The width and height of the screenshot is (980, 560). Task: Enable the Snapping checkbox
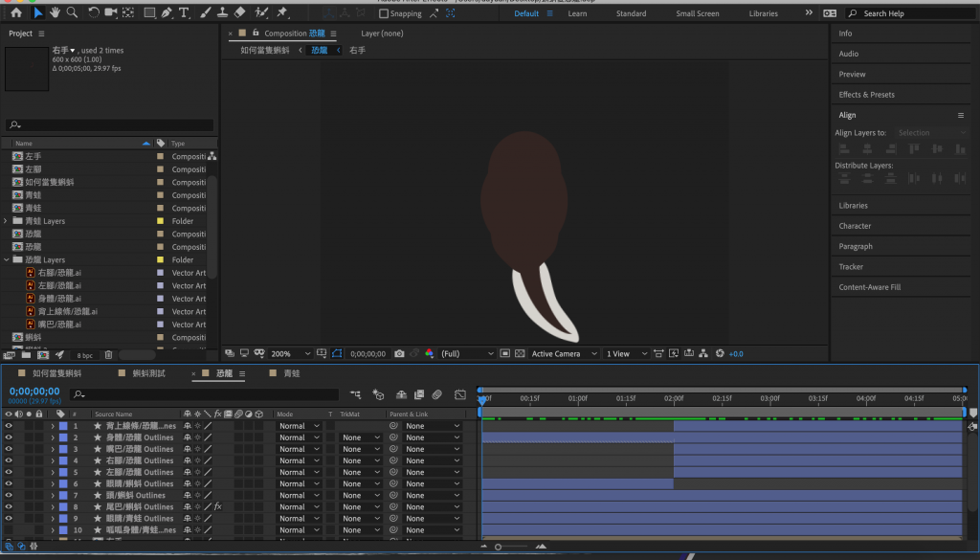[x=384, y=14]
